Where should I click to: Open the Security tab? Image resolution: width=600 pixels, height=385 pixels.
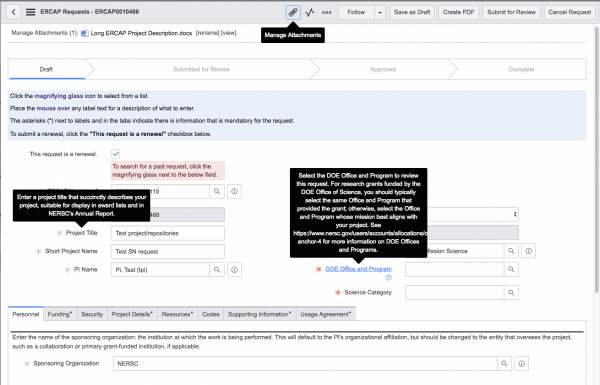pos(92,314)
